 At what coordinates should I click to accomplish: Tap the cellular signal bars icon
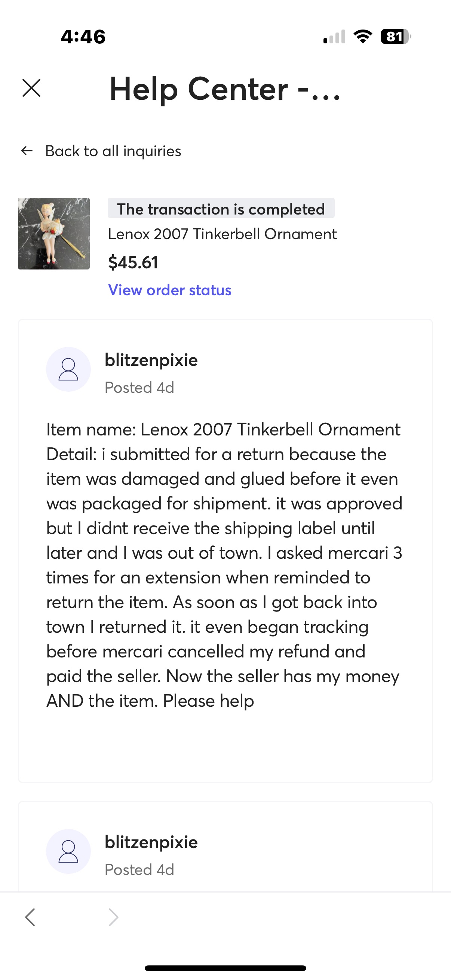click(334, 37)
